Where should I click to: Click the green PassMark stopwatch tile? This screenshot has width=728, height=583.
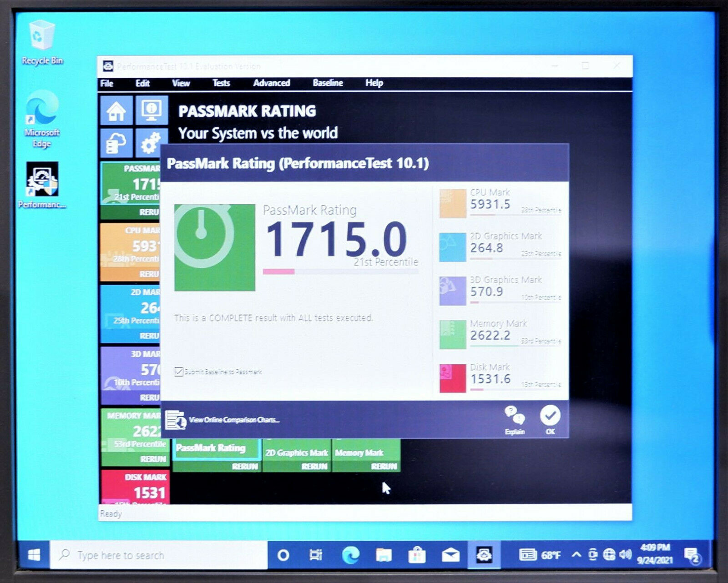tap(215, 247)
